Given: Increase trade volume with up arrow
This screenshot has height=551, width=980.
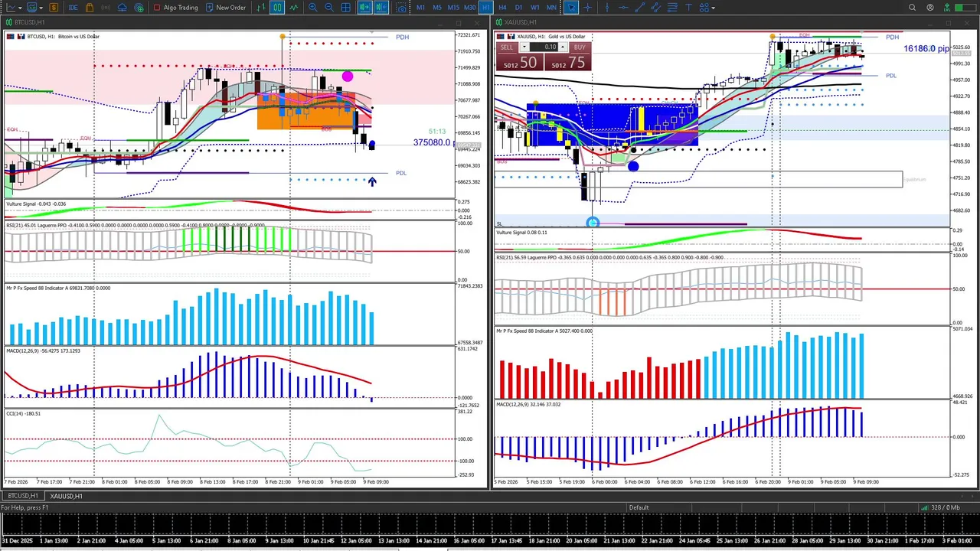Looking at the screenshot, I should (563, 47).
